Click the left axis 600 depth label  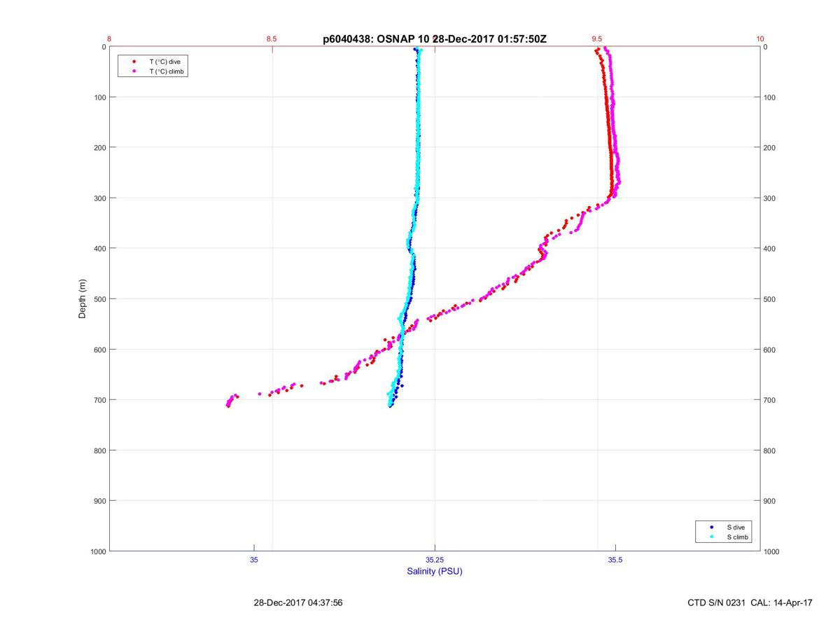coord(99,350)
